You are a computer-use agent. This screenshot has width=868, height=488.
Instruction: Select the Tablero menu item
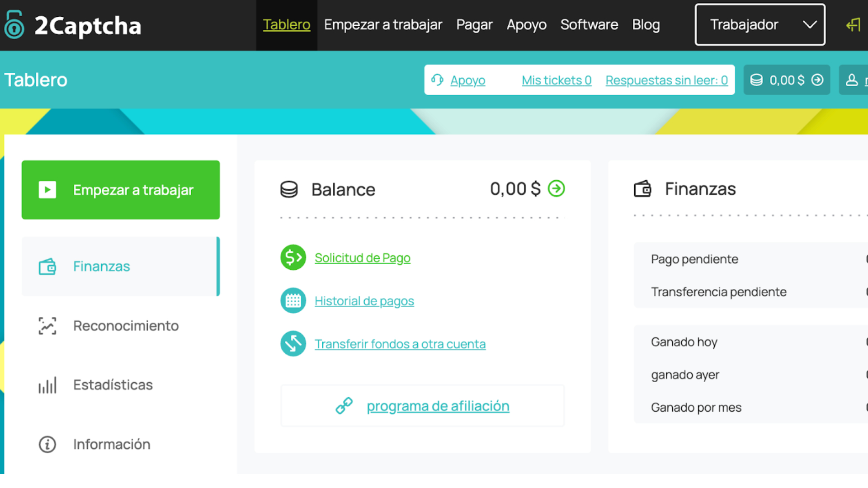click(287, 25)
